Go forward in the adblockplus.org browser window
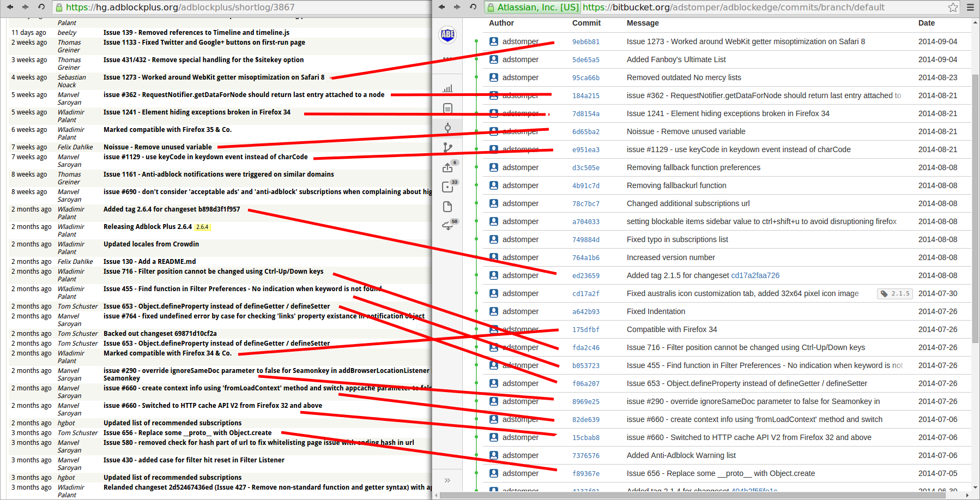 (25, 7)
